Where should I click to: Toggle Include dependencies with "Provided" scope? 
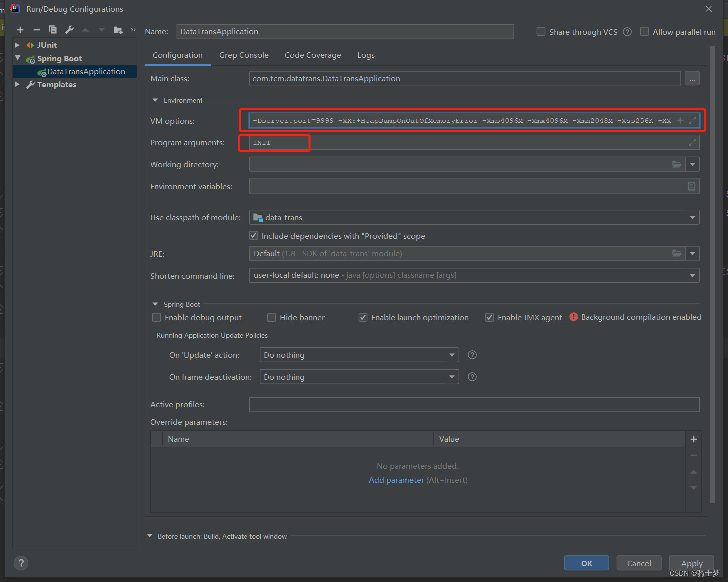[x=254, y=235]
